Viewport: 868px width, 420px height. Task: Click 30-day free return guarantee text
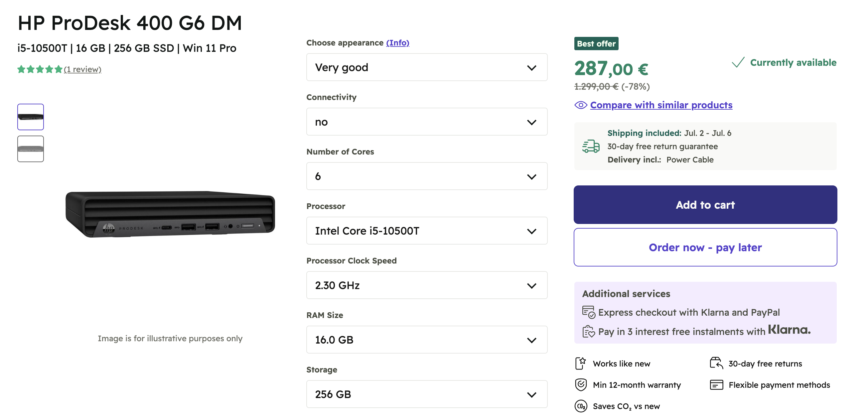(662, 147)
